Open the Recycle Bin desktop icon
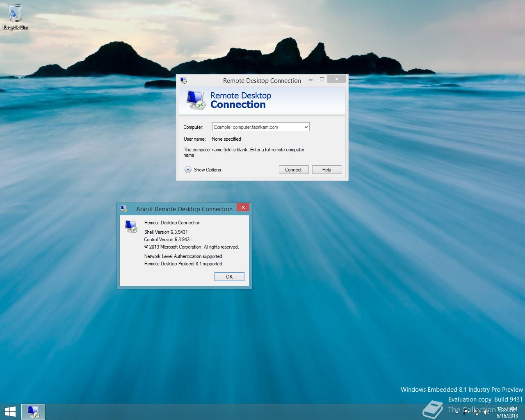The image size is (525, 420). coord(15,17)
